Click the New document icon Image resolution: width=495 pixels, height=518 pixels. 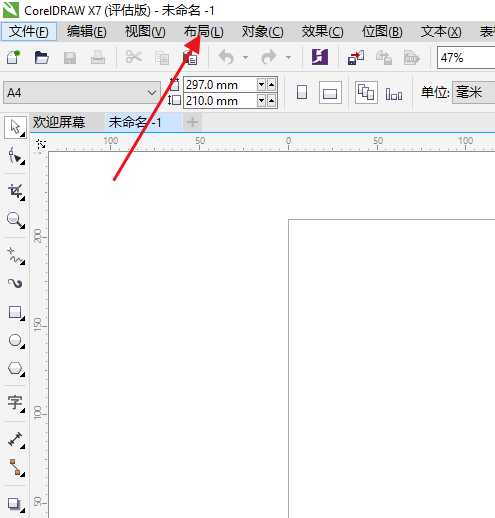[x=14, y=57]
